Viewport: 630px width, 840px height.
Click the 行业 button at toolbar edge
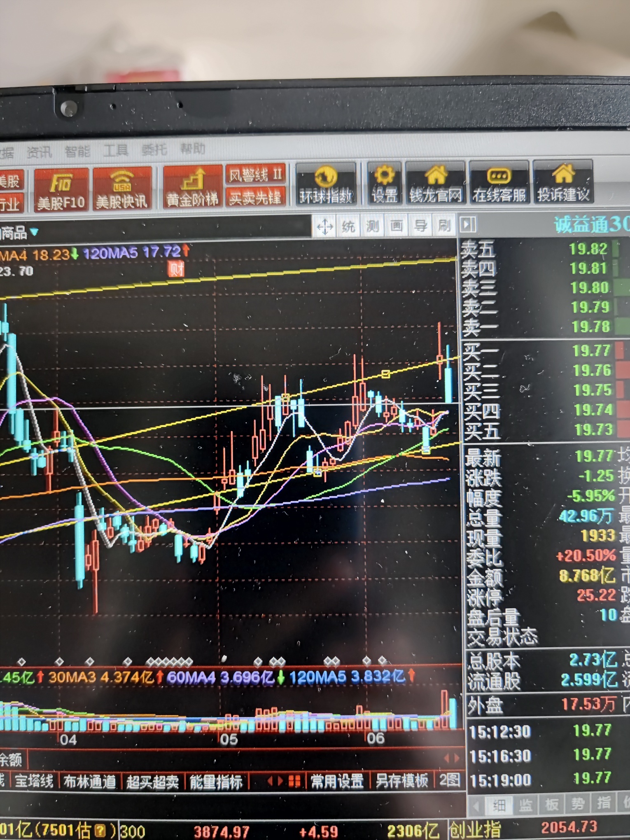[x=11, y=203]
